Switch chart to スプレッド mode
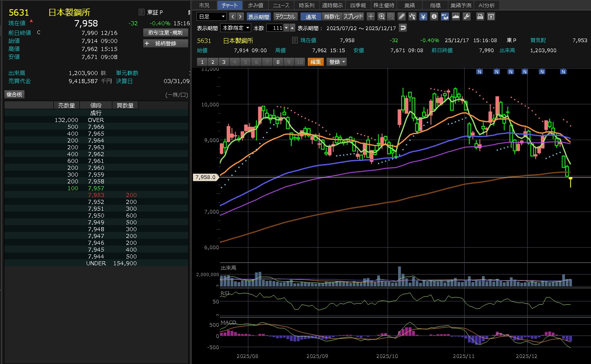This screenshot has height=364, width=591. [x=353, y=16]
